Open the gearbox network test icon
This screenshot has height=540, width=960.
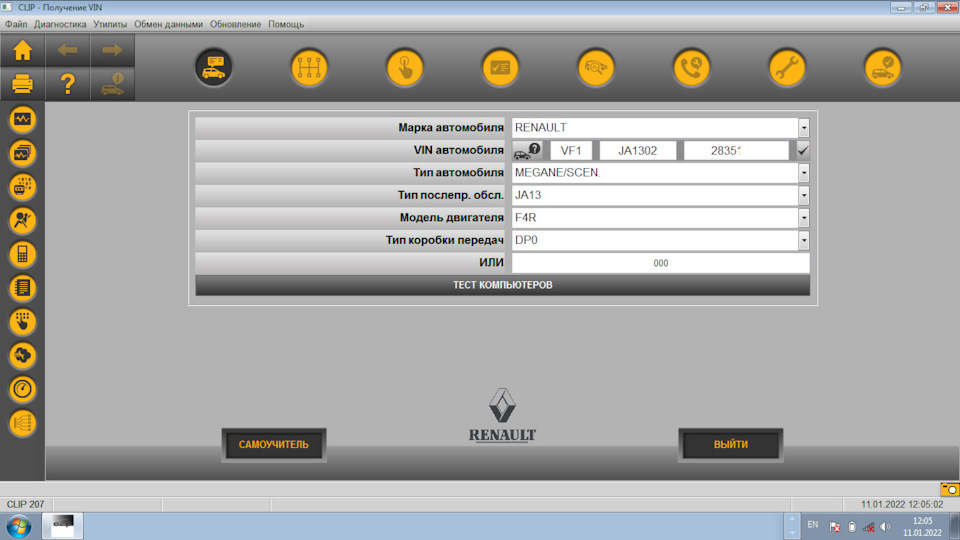point(309,67)
